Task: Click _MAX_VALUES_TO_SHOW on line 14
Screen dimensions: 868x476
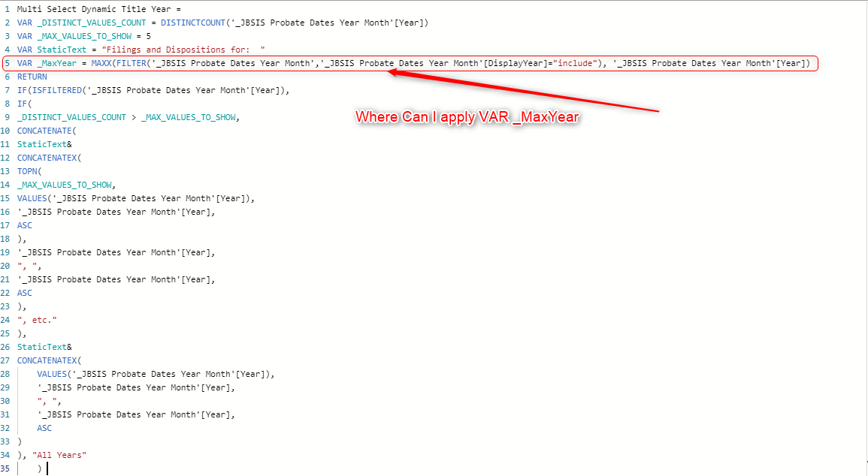Action: click(64, 185)
